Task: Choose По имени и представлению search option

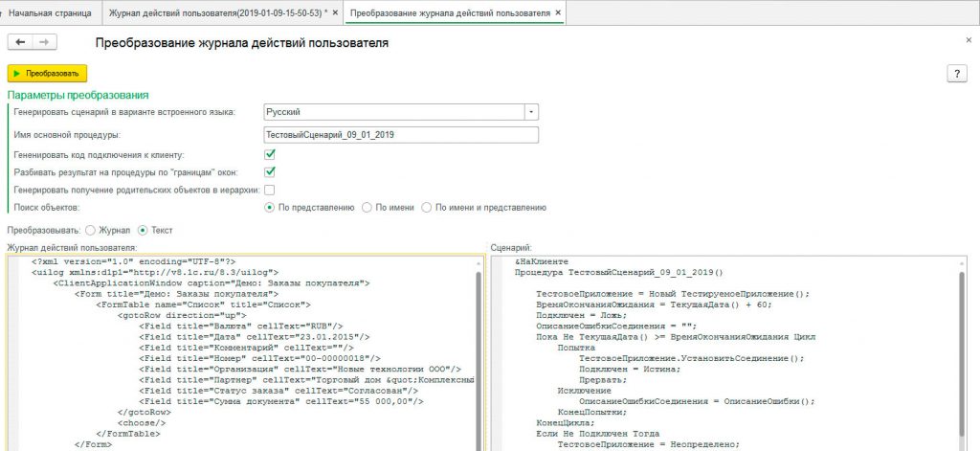Action: 428,207
